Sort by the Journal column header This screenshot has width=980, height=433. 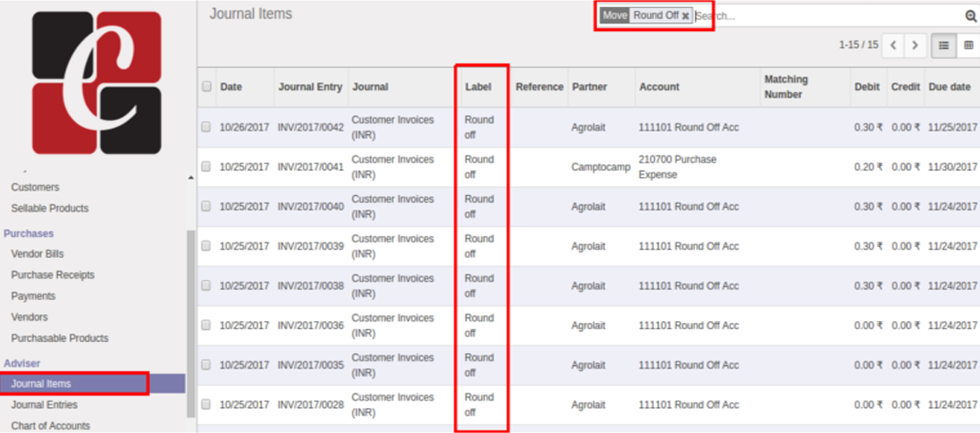tap(370, 87)
